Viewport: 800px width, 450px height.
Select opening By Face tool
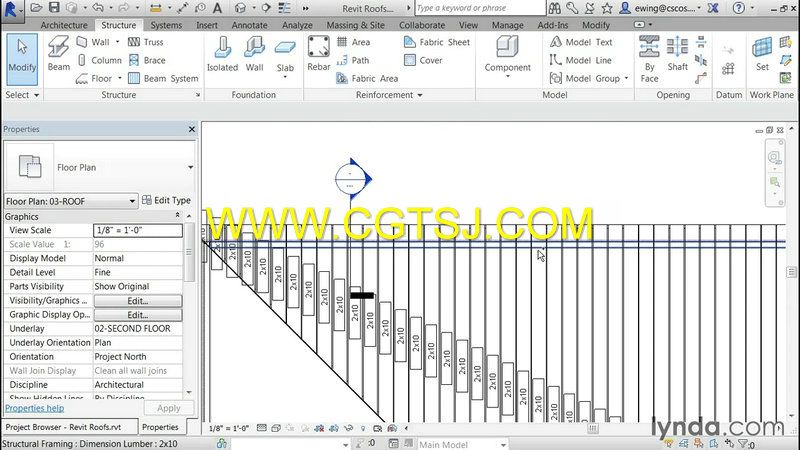pos(649,59)
